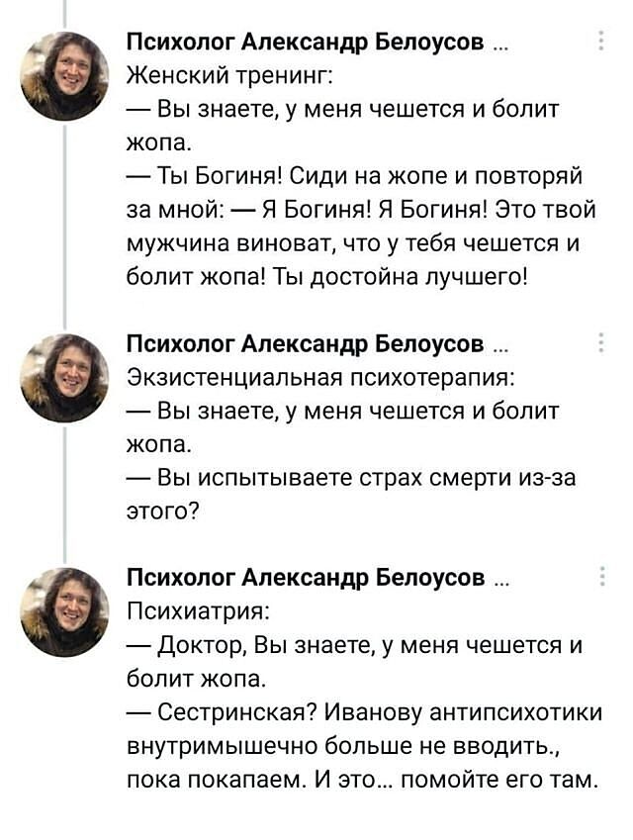Expand the name ellipsis on the third post

(499, 583)
